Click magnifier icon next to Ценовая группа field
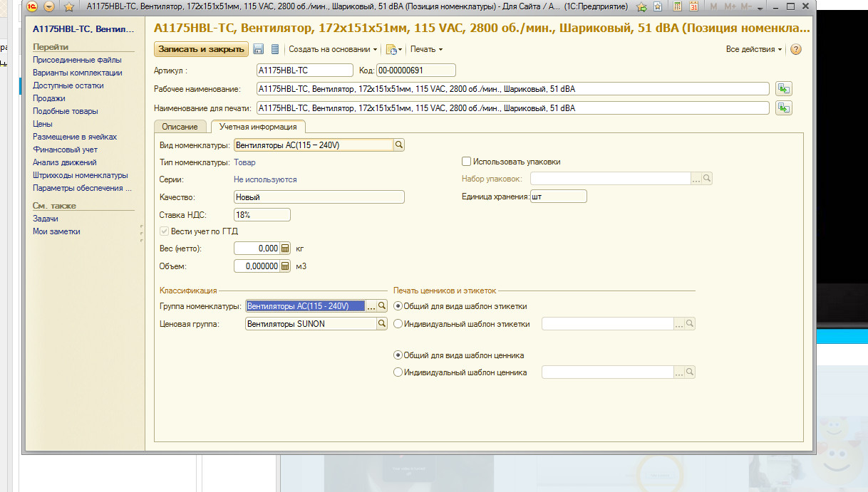868x492 pixels. (x=381, y=324)
